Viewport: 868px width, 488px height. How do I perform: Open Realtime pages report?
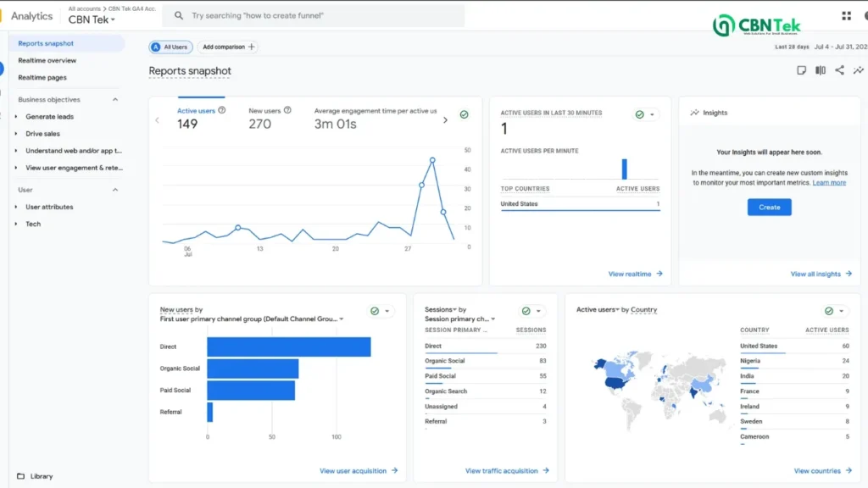(42, 77)
